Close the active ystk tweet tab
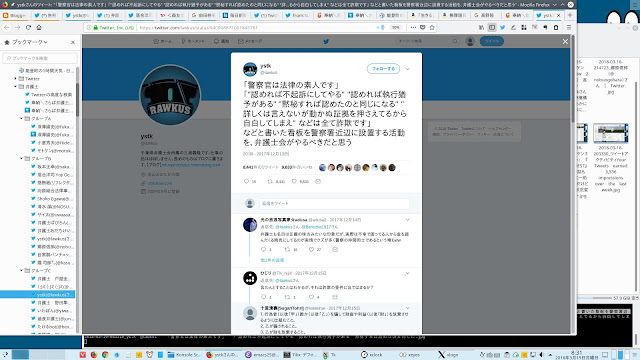This screenshot has width=640, height=360. pyautogui.click(x=558, y=16)
